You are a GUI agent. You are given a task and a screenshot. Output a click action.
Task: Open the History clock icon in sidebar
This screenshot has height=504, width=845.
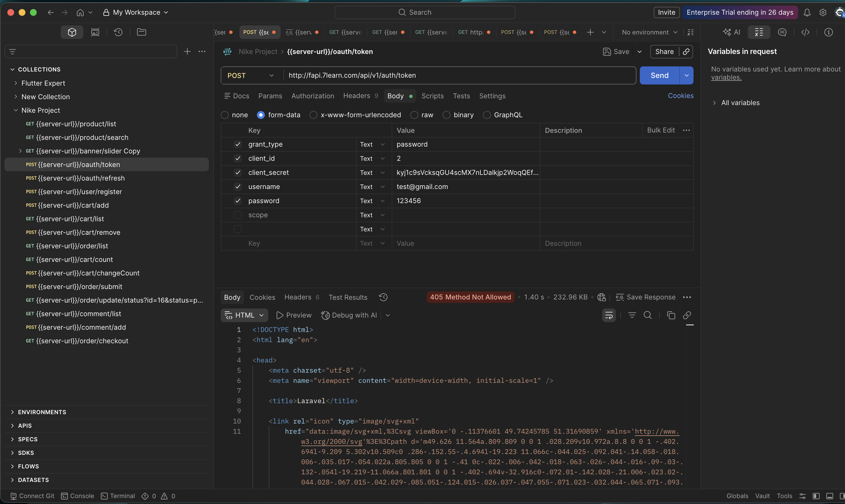click(118, 32)
